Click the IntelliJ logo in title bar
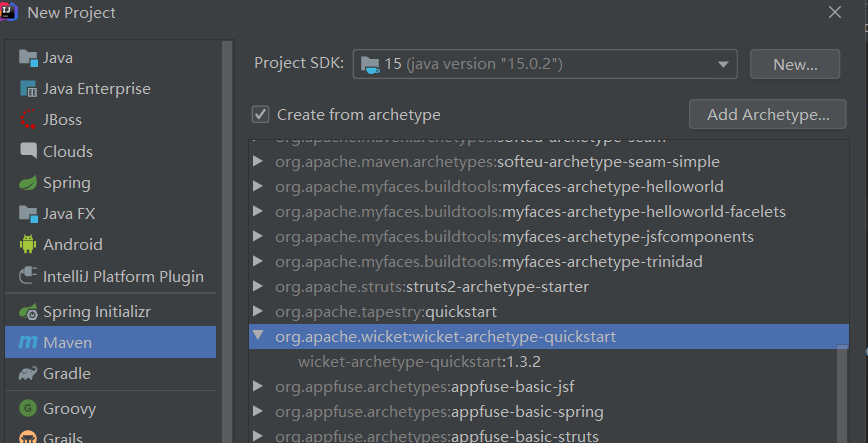The height and width of the screenshot is (443, 868). [x=8, y=11]
